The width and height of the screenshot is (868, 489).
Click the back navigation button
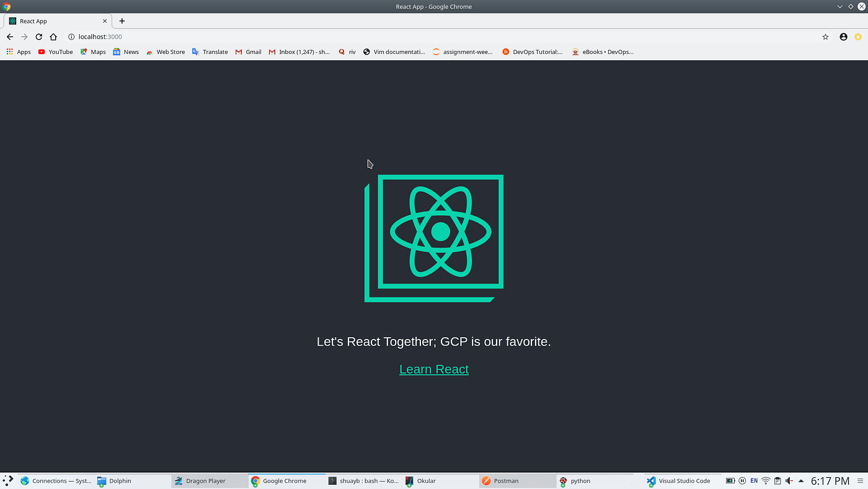tap(10, 37)
